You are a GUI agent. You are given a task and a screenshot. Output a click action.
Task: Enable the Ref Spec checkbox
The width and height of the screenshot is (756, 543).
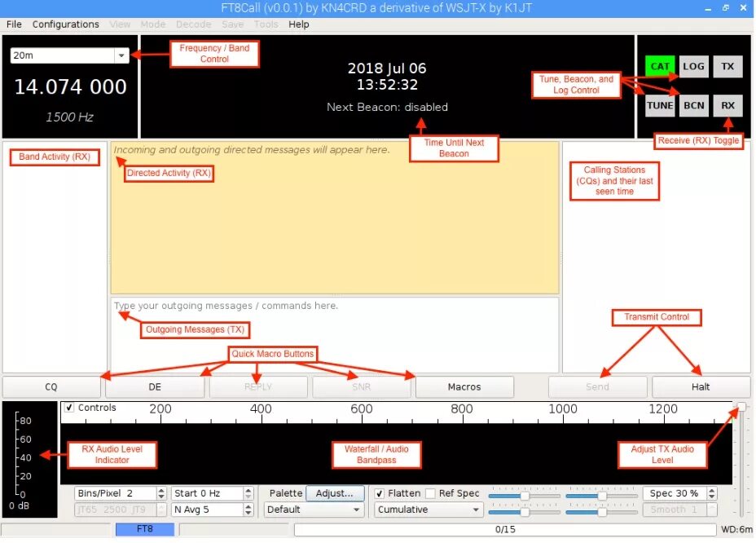[431, 493]
